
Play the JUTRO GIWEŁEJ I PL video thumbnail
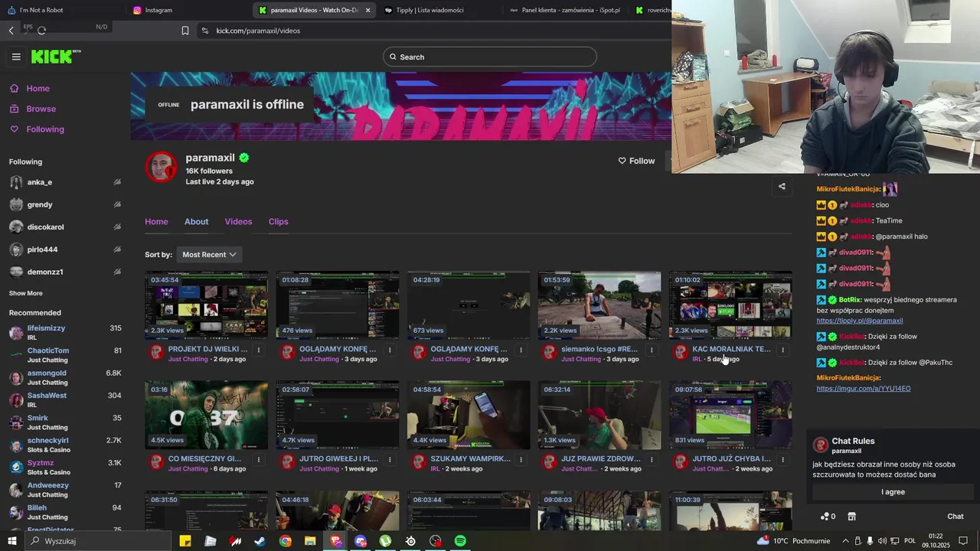338,415
